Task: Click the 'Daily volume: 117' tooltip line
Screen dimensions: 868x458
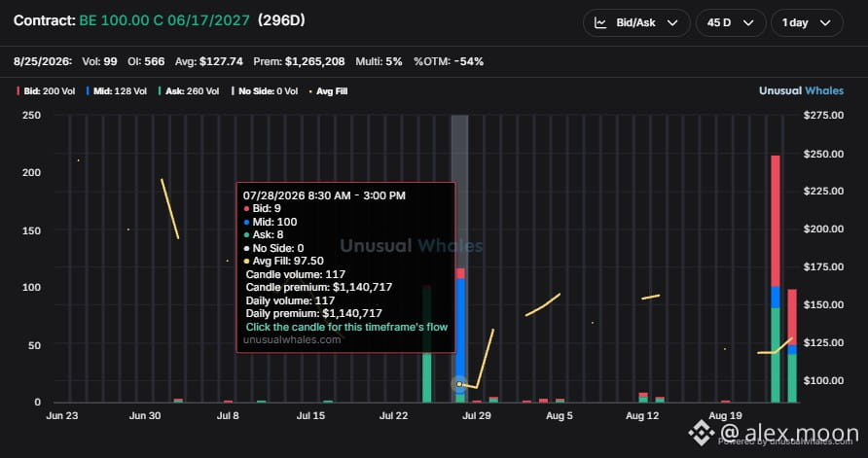Action: pos(290,300)
